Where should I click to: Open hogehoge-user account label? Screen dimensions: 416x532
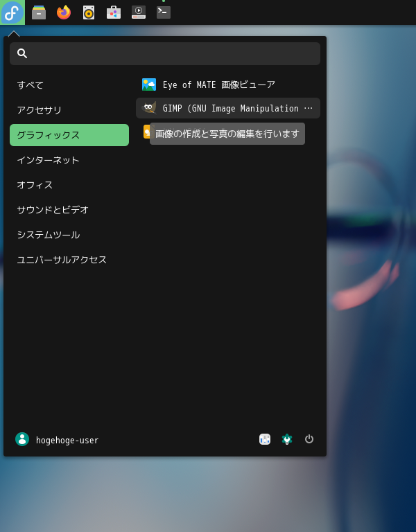(67, 440)
